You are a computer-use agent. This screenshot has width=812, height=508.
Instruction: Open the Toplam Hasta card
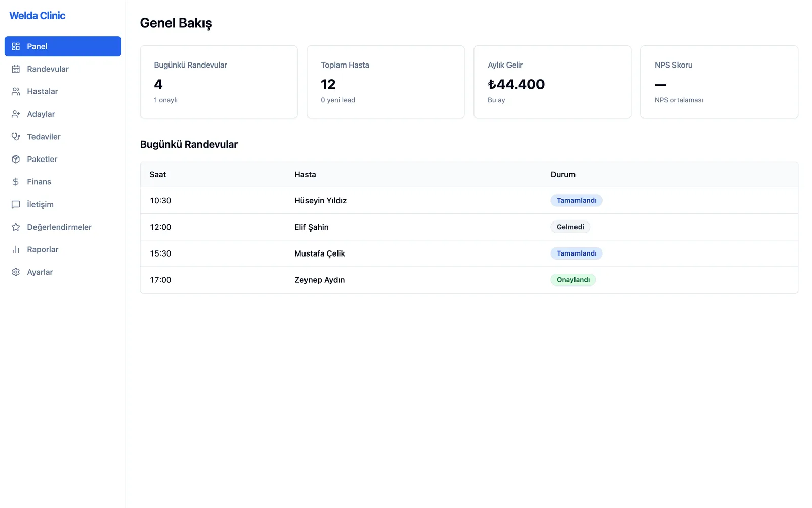point(386,82)
